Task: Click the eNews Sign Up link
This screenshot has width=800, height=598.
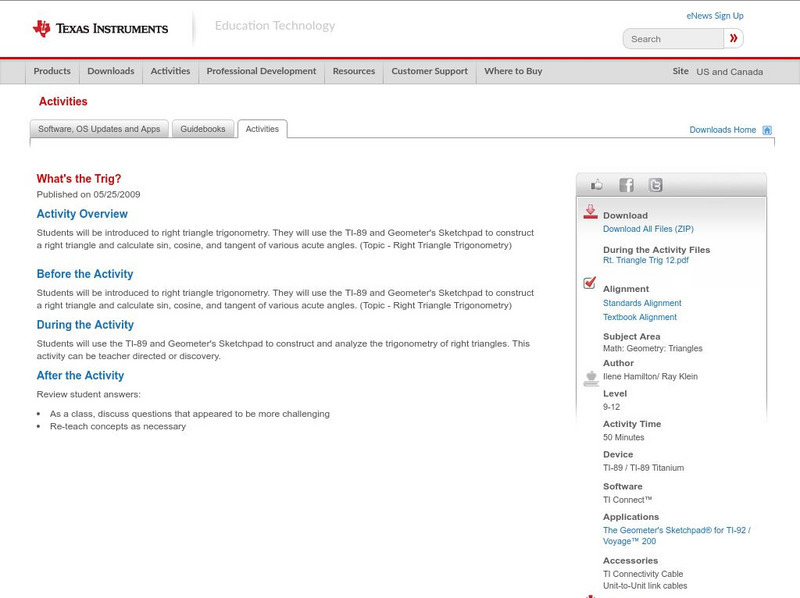Action: (x=715, y=16)
